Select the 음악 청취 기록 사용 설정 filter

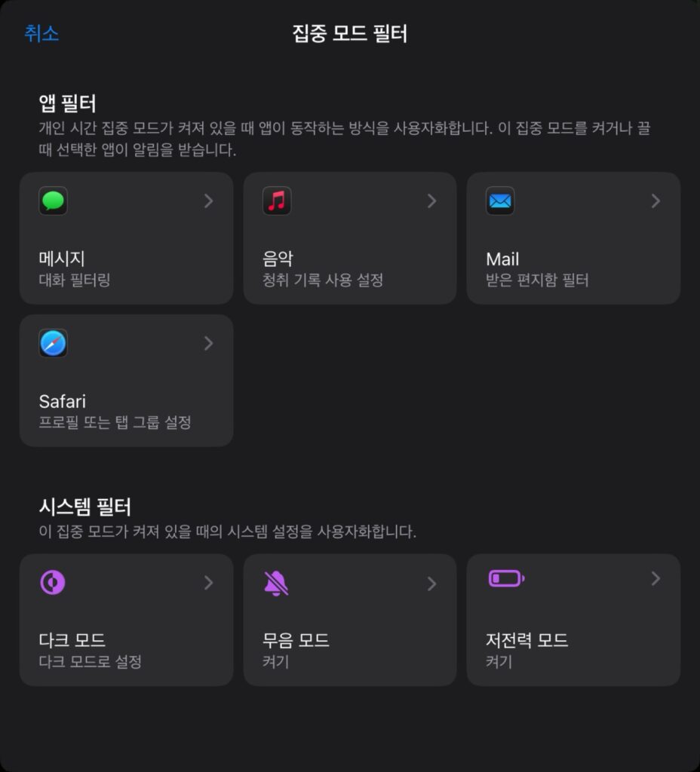click(x=350, y=238)
